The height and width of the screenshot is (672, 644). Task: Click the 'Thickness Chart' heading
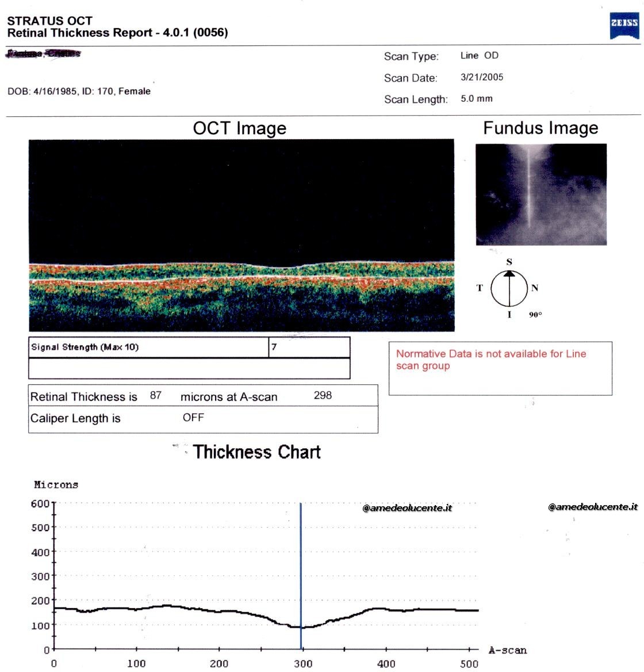(x=257, y=452)
